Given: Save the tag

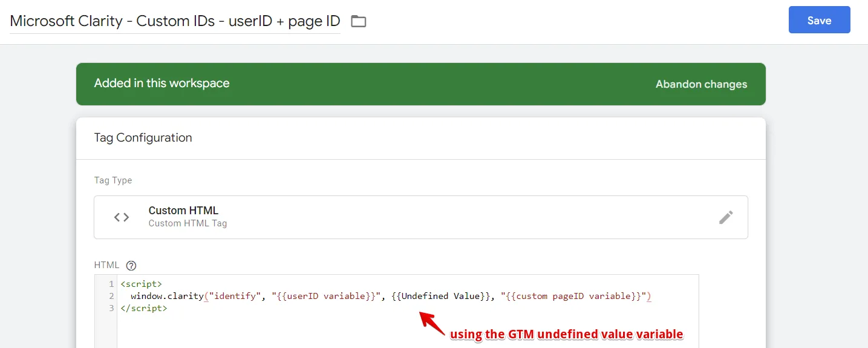Looking at the screenshot, I should coord(819,20).
